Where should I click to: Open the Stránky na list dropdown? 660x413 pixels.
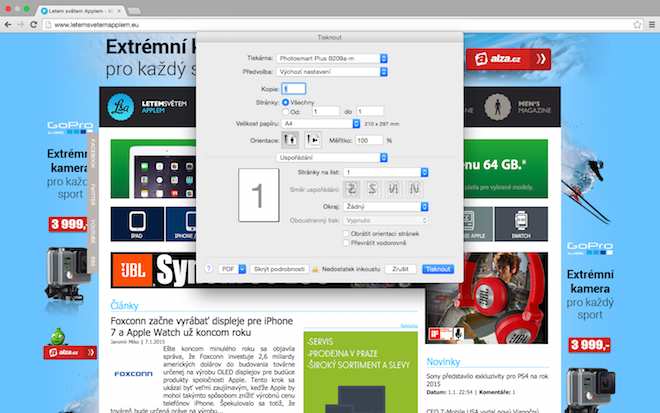(x=386, y=172)
